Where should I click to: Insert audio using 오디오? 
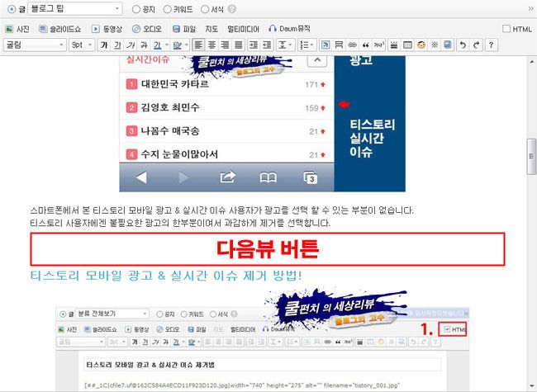point(147,29)
